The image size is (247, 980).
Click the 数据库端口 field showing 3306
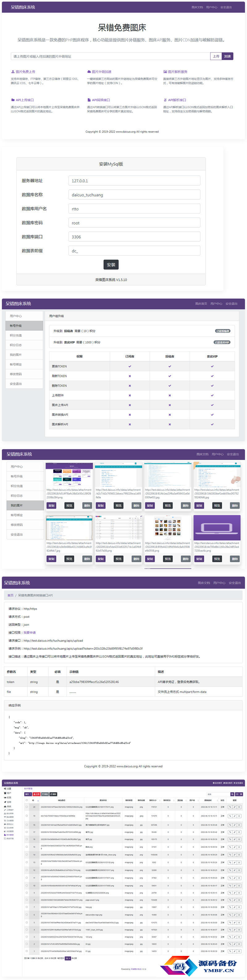134,237
